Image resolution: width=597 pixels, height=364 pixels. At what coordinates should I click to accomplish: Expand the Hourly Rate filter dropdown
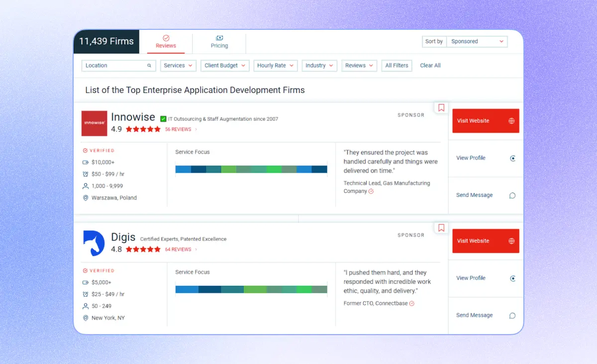coord(276,66)
